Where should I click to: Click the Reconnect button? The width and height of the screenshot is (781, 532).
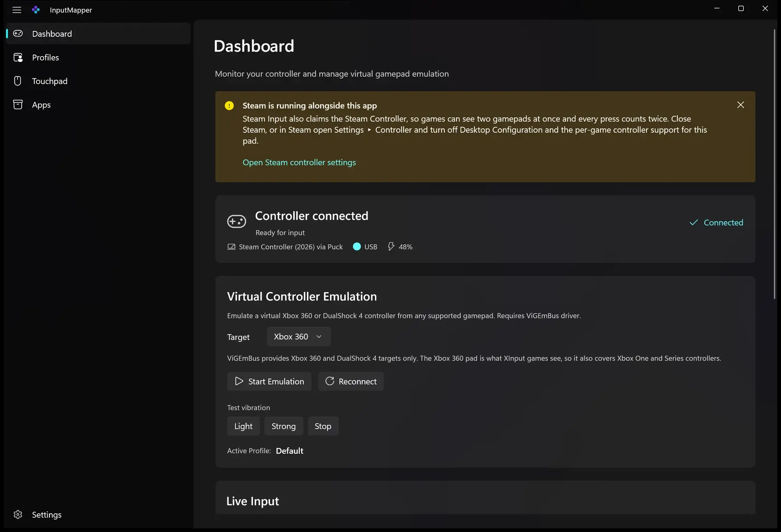pyautogui.click(x=351, y=381)
